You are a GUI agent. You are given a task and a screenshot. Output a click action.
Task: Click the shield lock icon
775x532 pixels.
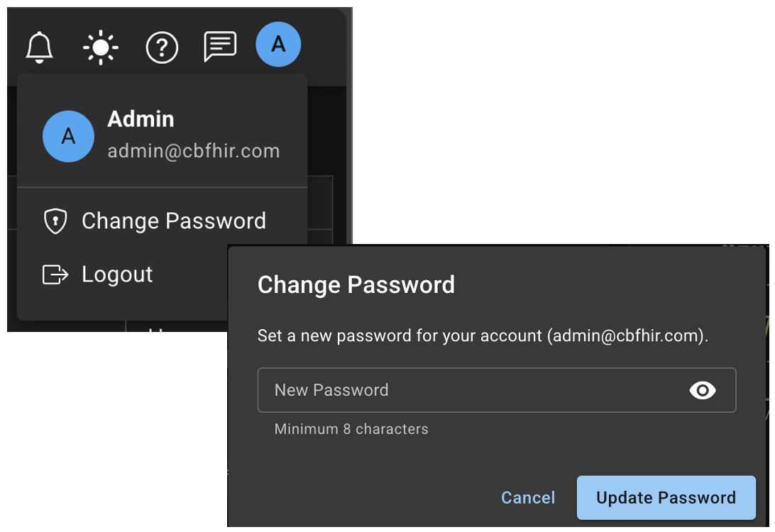[x=55, y=221]
